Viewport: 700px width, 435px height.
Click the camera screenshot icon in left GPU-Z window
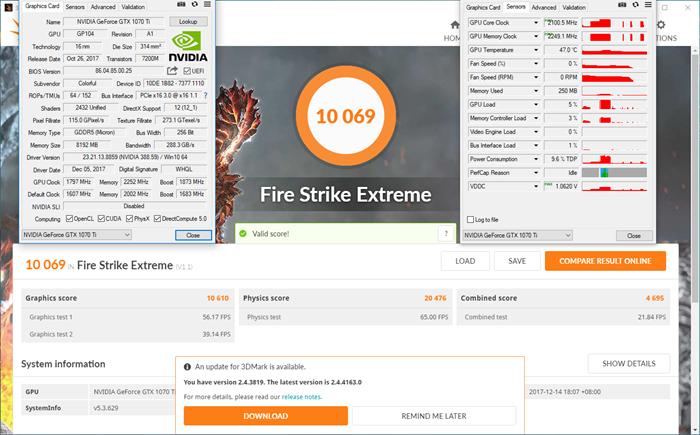(x=181, y=4)
